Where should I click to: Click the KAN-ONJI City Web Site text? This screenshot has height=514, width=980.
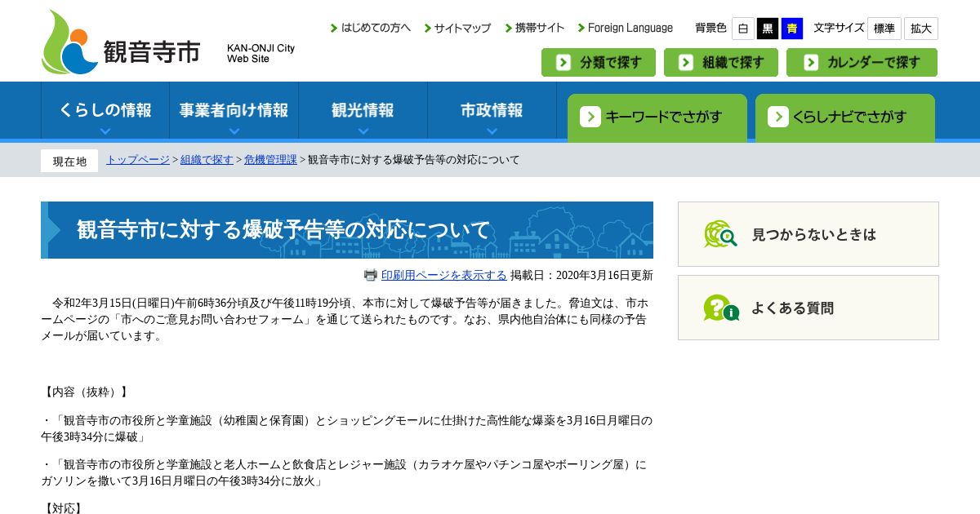click(261, 53)
